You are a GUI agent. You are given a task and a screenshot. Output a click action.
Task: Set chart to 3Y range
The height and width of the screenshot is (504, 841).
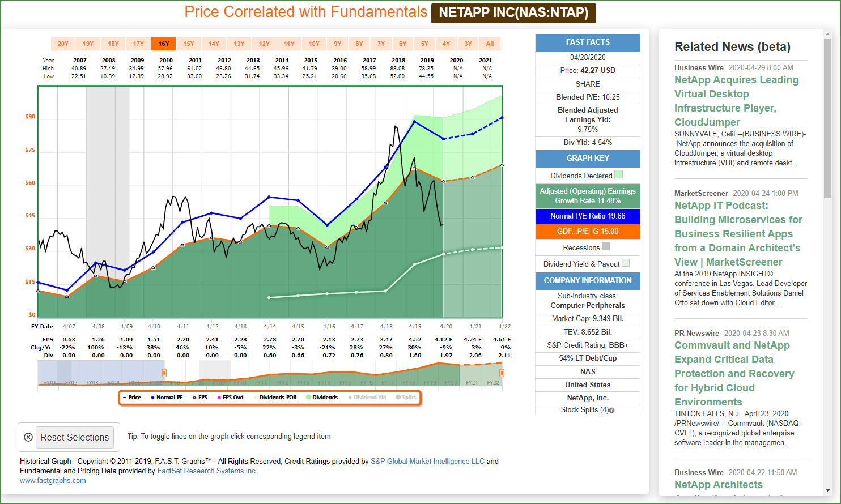tap(468, 44)
